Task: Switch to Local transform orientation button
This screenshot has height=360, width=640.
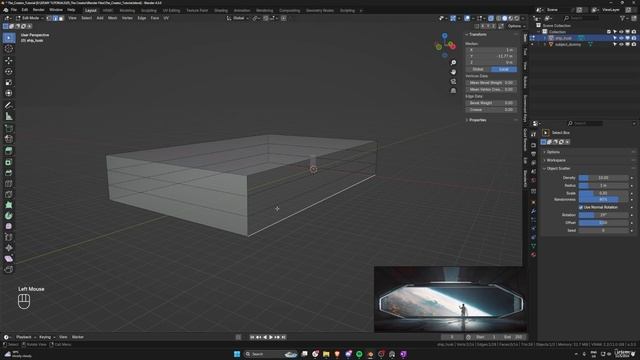Action: 504,69
